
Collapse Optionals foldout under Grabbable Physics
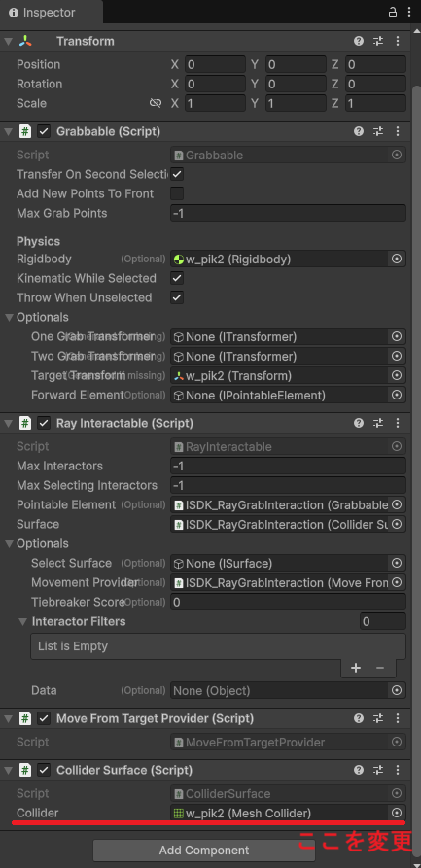pos(10,317)
